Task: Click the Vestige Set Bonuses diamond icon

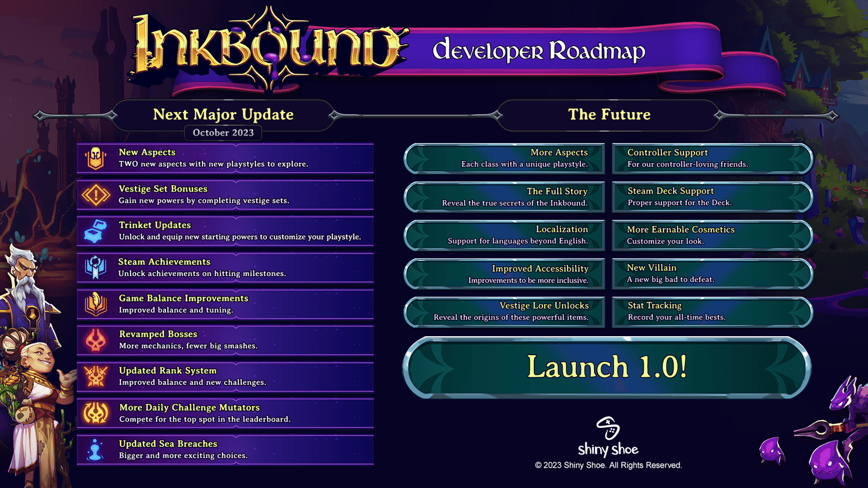Action: (x=95, y=195)
